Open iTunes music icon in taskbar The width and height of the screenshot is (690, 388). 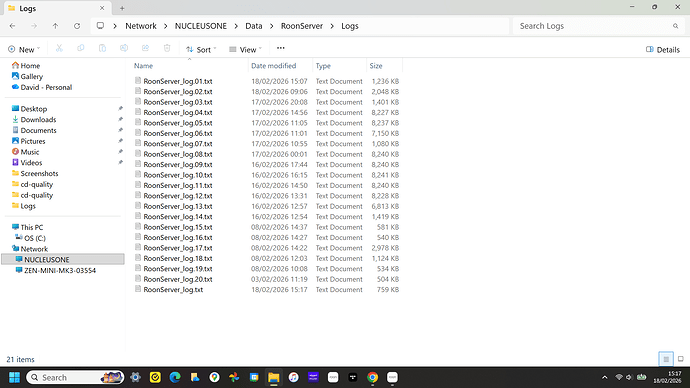point(294,377)
